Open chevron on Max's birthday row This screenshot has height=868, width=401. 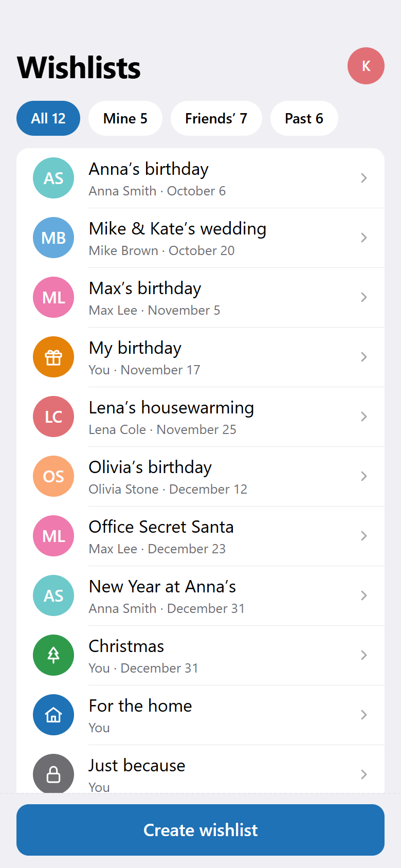tap(364, 297)
